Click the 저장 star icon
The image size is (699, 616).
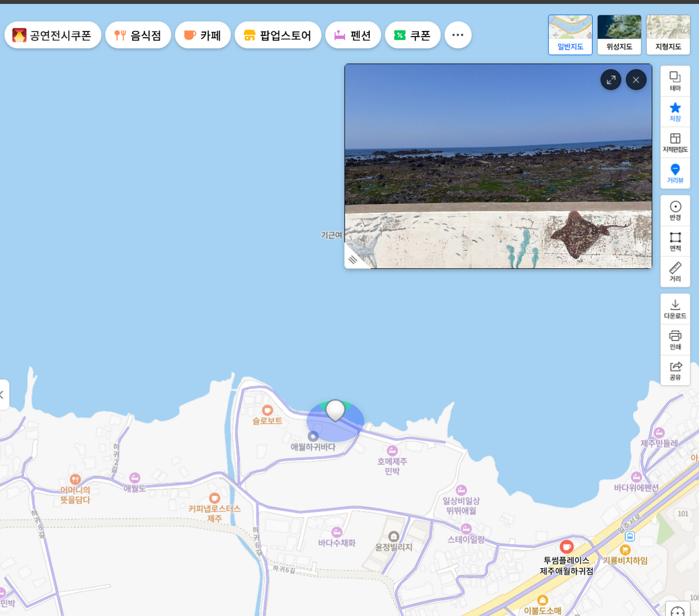tap(675, 111)
